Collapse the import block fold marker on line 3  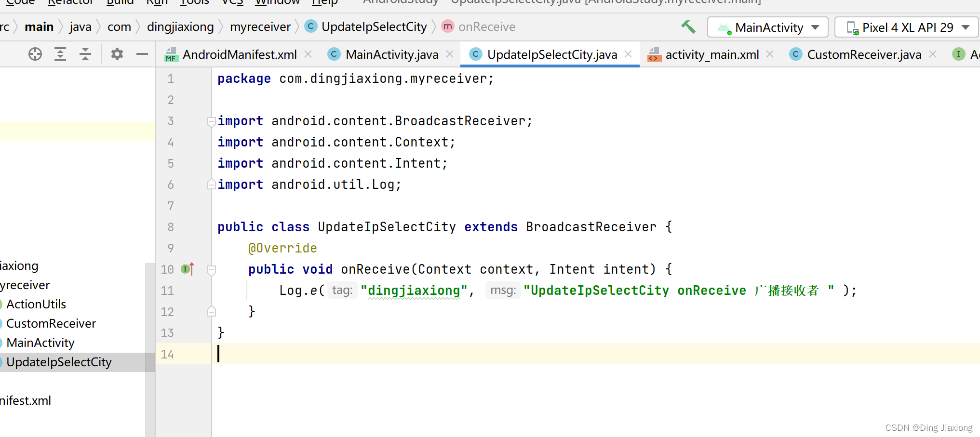pyautogui.click(x=211, y=121)
